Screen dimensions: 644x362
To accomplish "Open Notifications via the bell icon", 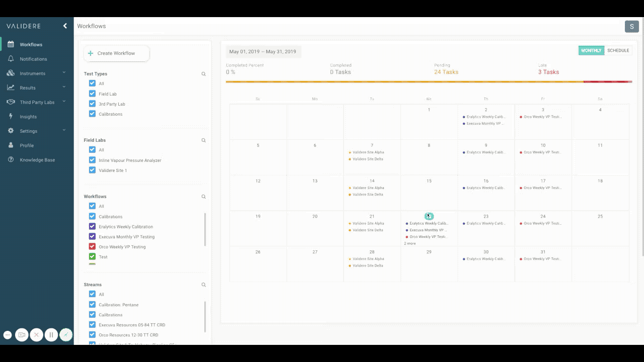I will point(10,59).
